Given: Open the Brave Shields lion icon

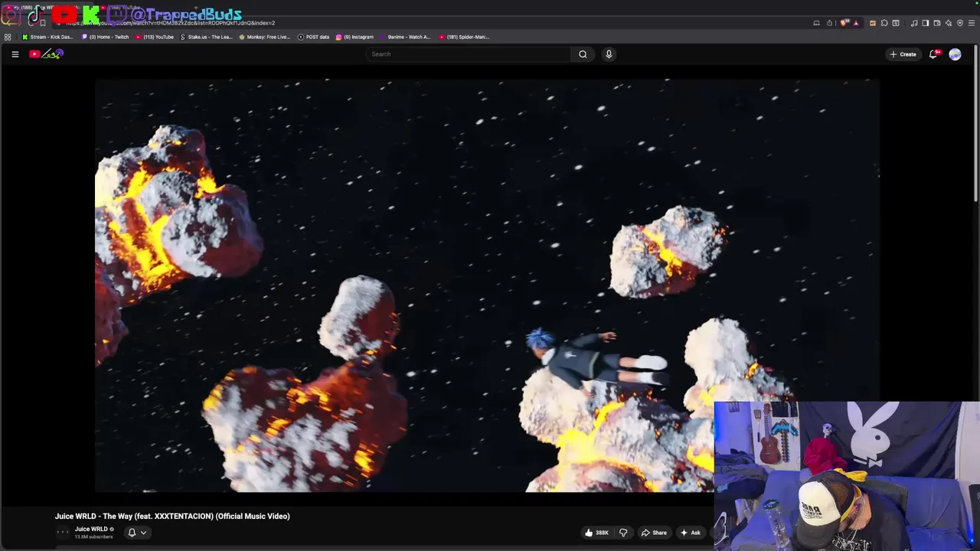Looking at the screenshot, I should pos(844,23).
